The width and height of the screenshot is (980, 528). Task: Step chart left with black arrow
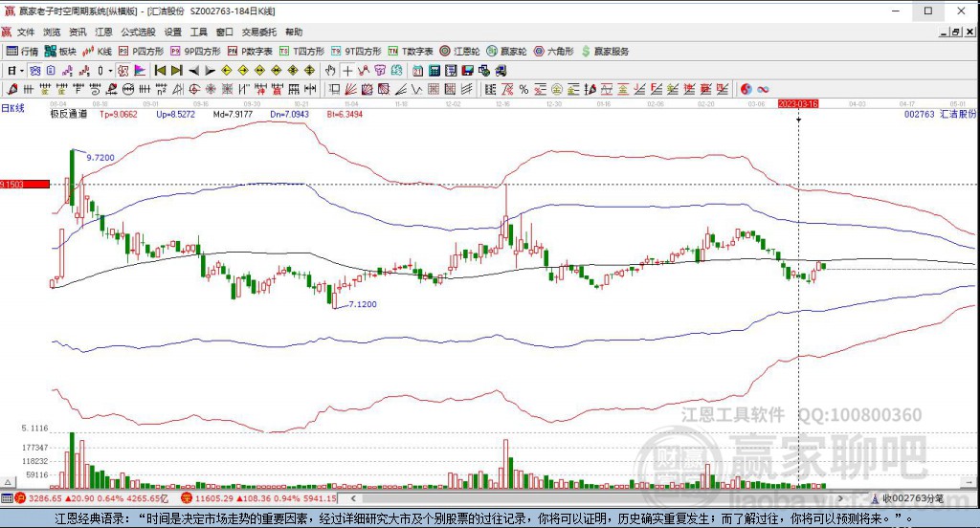[x=193, y=71]
